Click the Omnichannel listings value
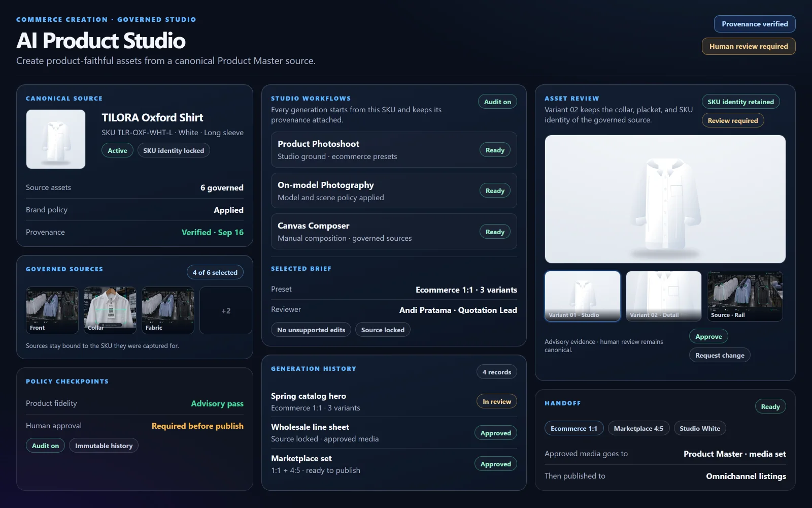This screenshot has height=508, width=812. tap(746, 476)
